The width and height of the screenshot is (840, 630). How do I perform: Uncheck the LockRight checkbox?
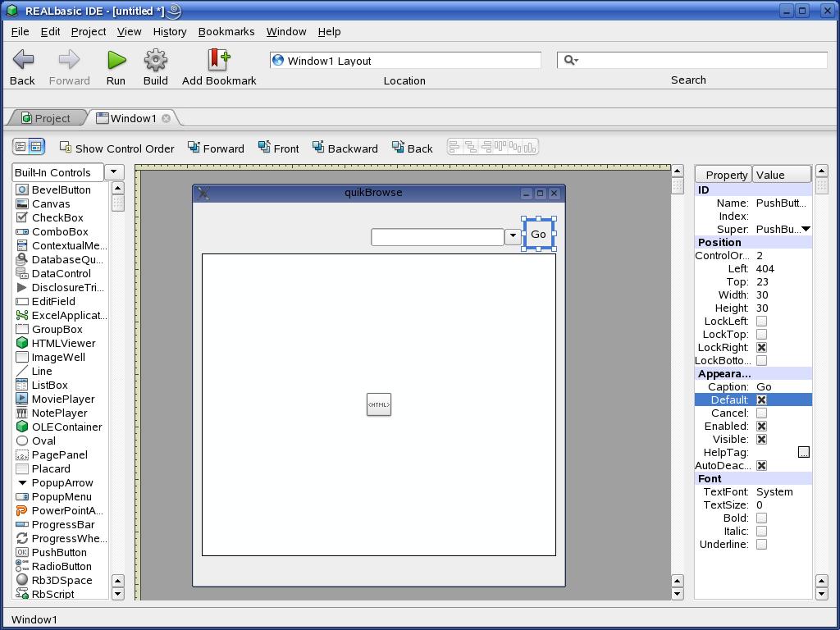pyautogui.click(x=761, y=347)
